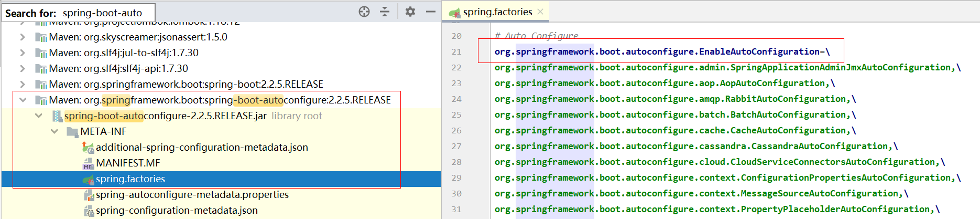Click line number 26 in gutter
This screenshot has width=980, height=219.
point(456,130)
